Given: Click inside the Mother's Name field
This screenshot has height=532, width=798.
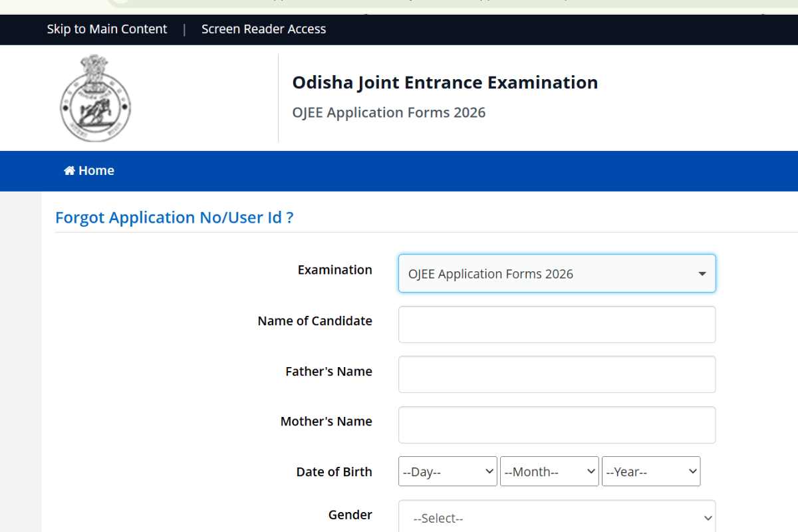Looking at the screenshot, I should coord(557,424).
